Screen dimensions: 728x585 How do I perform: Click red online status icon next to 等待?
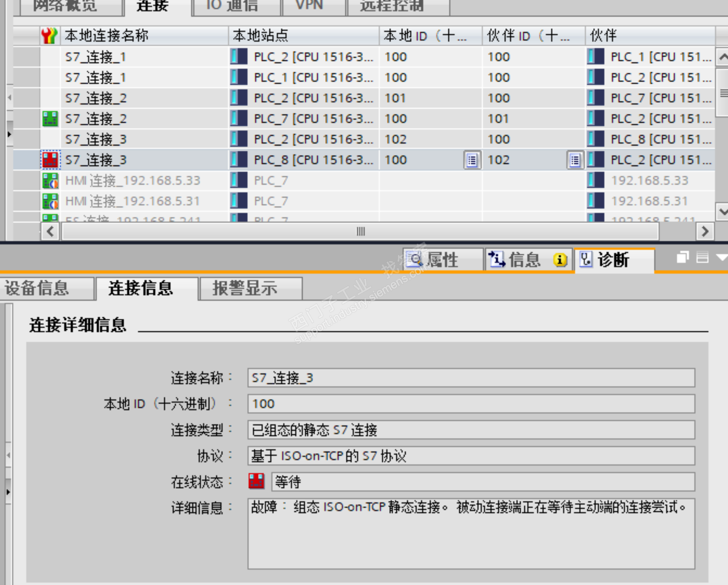(256, 481)
